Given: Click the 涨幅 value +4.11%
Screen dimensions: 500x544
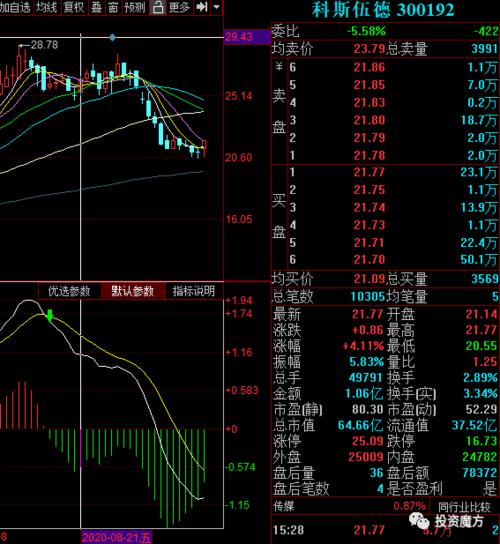Looking at the screenshot, I should pyautogui.click(x=363, y=346).
